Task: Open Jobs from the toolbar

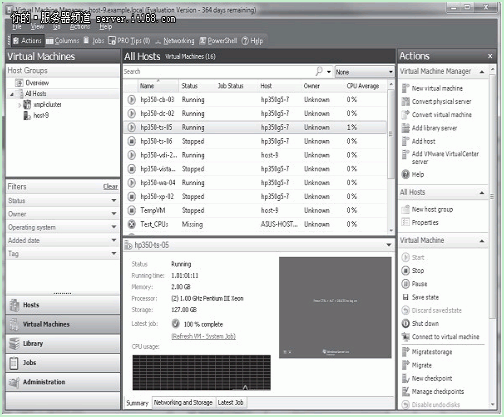Action: 94,41
